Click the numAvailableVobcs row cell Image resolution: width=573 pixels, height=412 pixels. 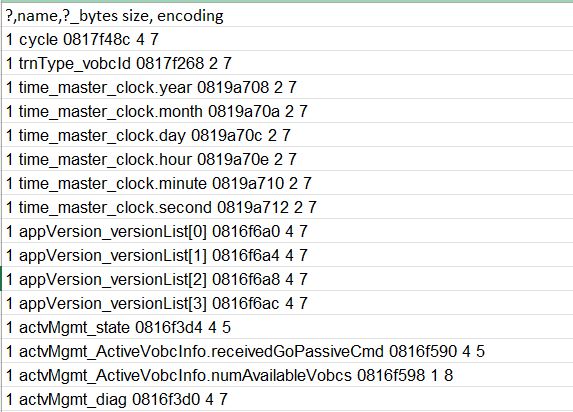[x=287, y=375]
